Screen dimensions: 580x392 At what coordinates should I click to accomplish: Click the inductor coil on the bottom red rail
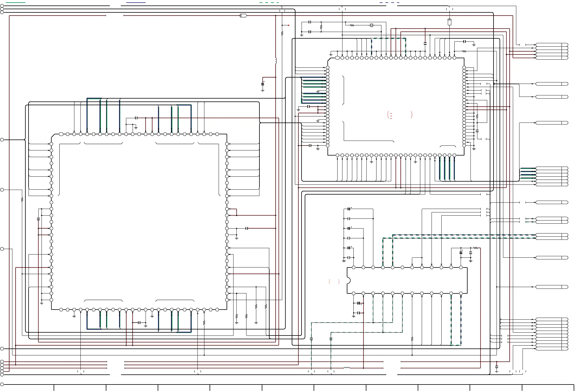pyautogui.click(x=347, y=368)
